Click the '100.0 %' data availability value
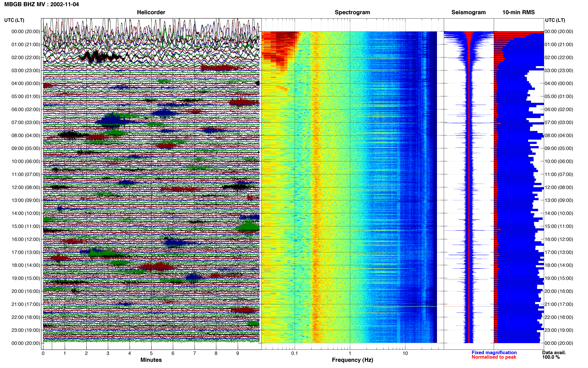The width and height of the screenshot is (588, 368). tap(551, 357)
